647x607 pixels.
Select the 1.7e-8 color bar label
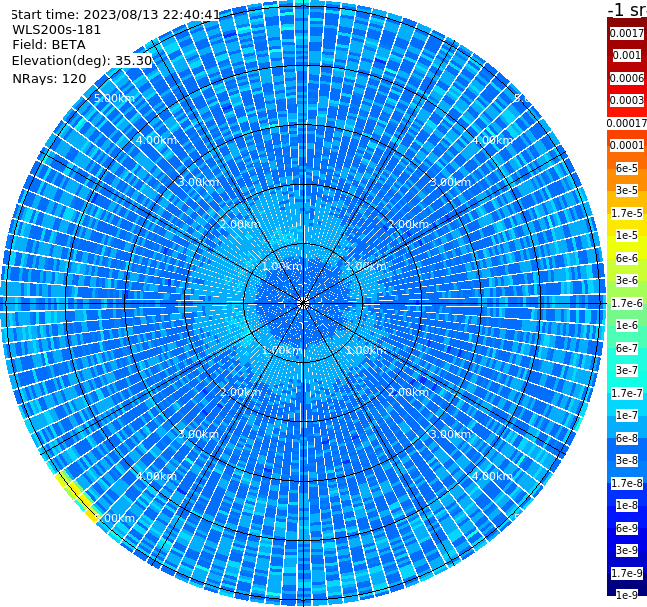[x=627, y=483]
